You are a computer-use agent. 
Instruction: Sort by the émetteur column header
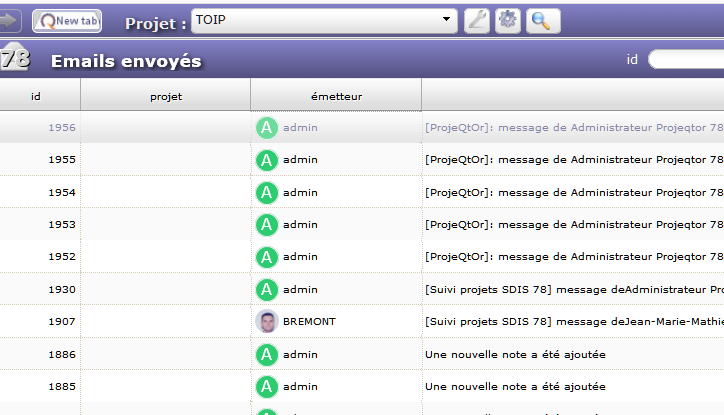335,96
